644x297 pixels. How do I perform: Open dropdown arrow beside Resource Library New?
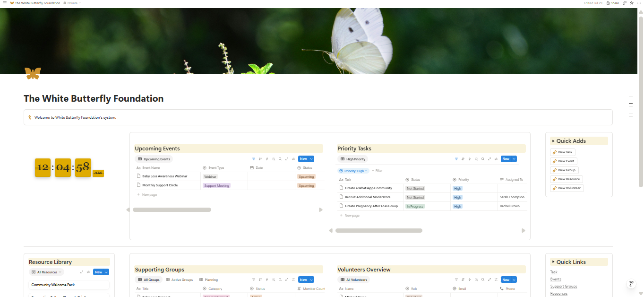[107, 272]
